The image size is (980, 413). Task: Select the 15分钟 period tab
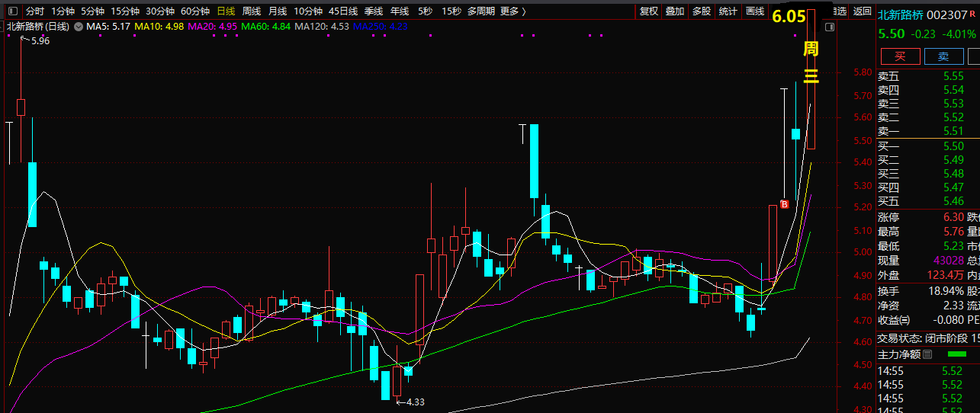pos(125,11)
